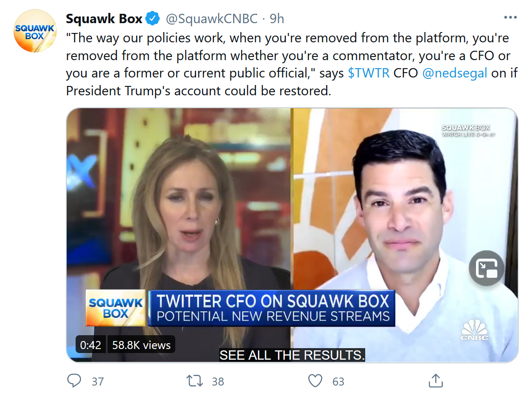Click the 0:42 video duration label
532x398 pixels.
pyautogui.click(x=91, y=345)
